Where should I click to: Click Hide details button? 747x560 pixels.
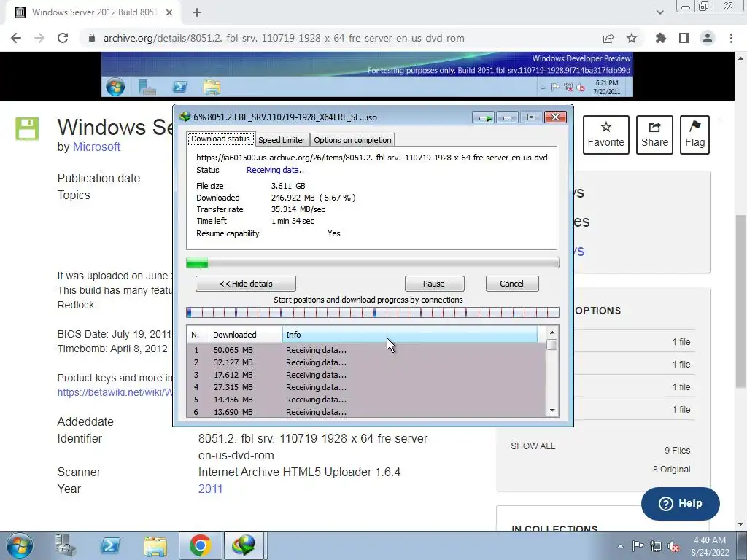(x=245, y=284)
